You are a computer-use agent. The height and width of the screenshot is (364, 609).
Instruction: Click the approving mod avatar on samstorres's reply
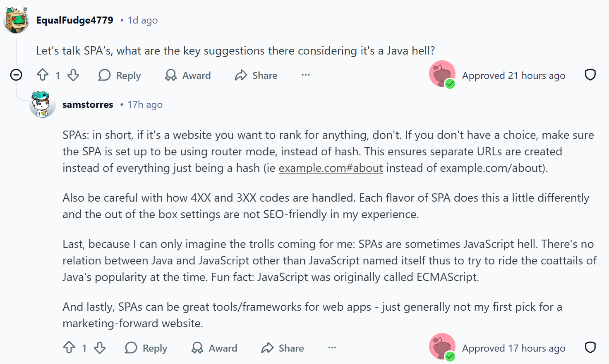pyautogui.click(x=442, y=347)
